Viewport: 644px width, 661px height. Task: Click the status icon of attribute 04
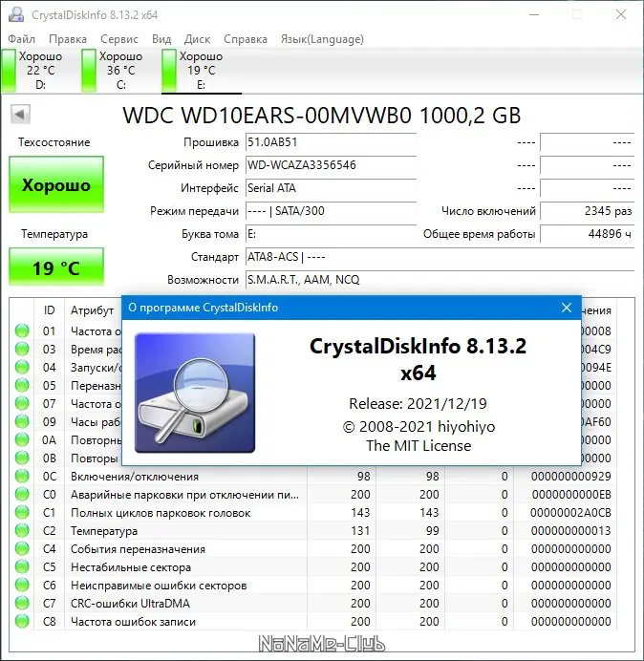[x=22, y=367]
